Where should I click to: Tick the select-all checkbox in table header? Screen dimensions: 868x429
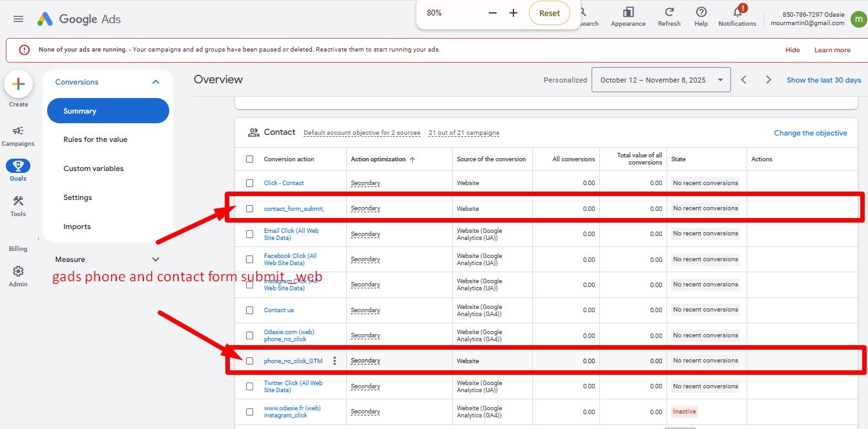(x=250, y=159)
